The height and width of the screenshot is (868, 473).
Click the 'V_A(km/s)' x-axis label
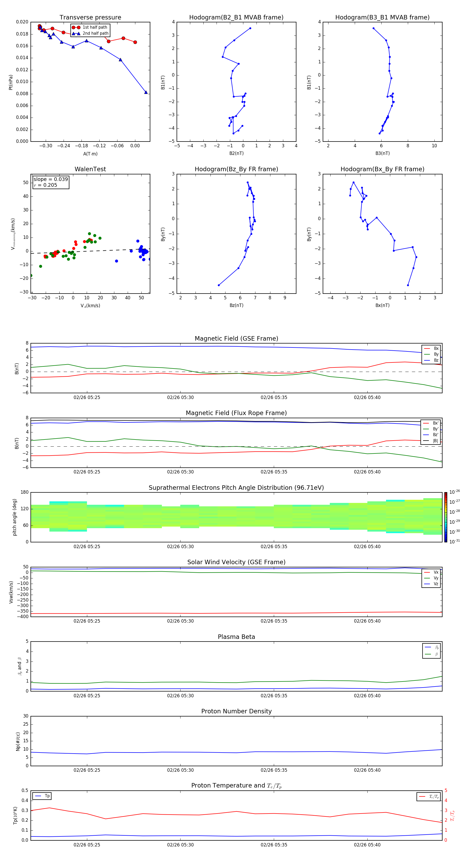[90, 306]
